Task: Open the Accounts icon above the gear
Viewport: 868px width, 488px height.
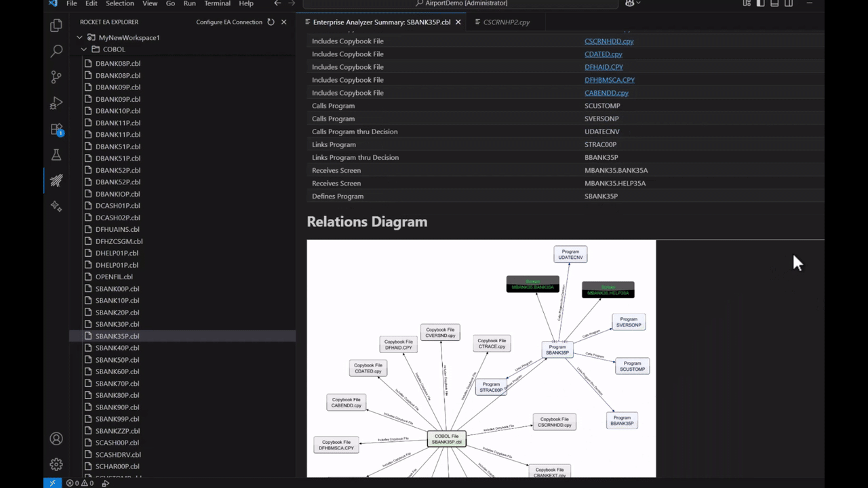Action: [56, 439]
